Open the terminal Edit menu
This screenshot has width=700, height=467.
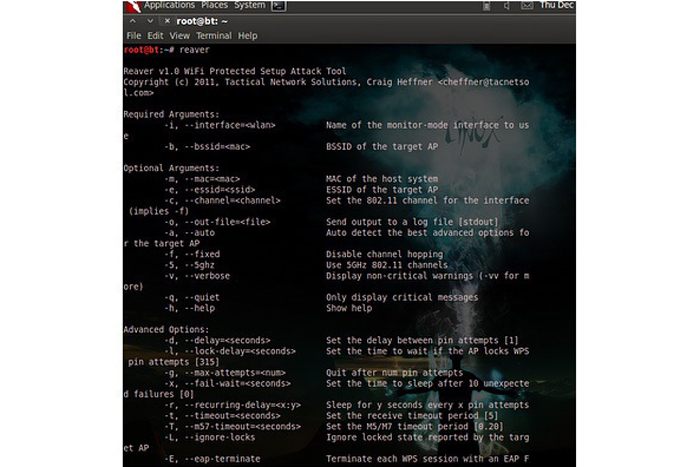155,36
